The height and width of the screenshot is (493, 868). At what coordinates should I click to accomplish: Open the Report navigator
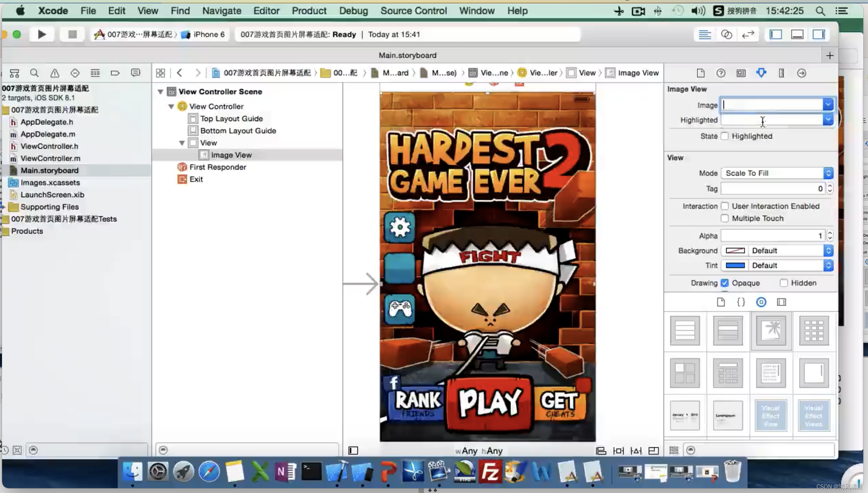tap(135, 73)
